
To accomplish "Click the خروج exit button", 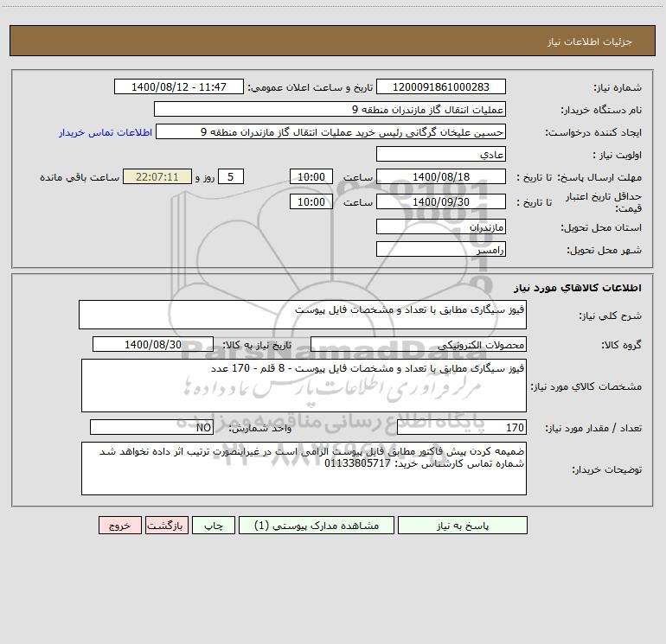I will (119, 526).
